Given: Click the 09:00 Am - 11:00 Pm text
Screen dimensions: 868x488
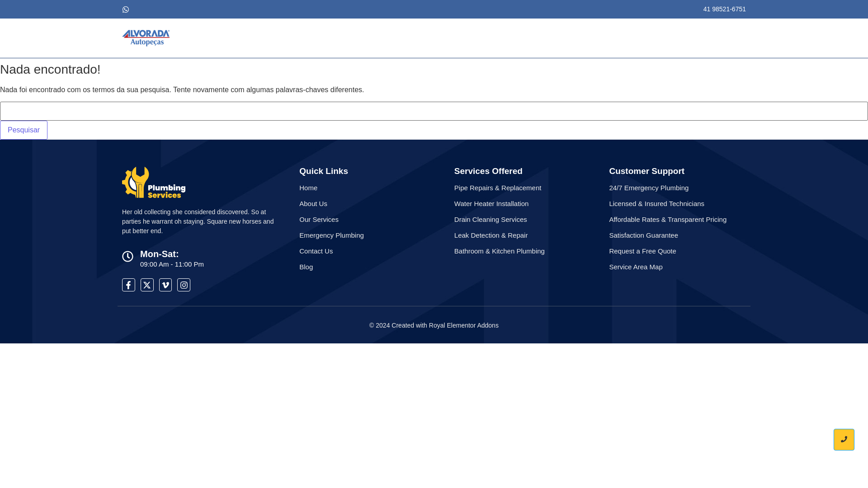Looking at the screenshot, I should pos(172,264).
